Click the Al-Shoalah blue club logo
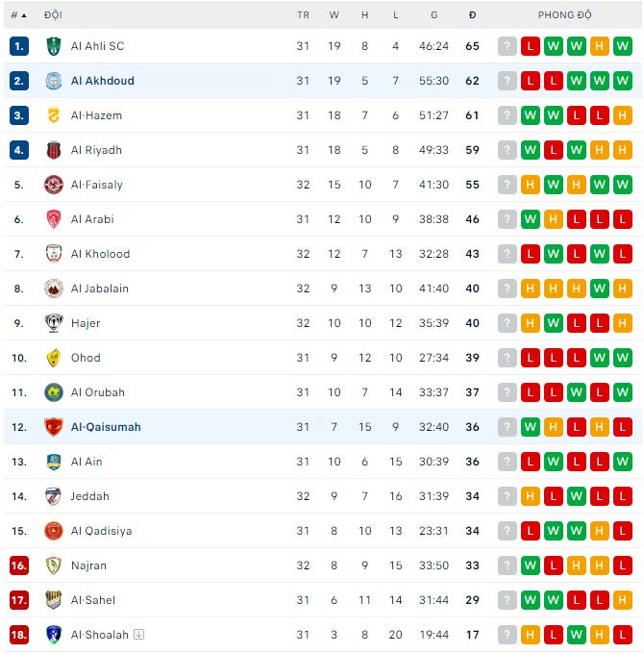This screenshot has height=654, width=644. point(54,635)
